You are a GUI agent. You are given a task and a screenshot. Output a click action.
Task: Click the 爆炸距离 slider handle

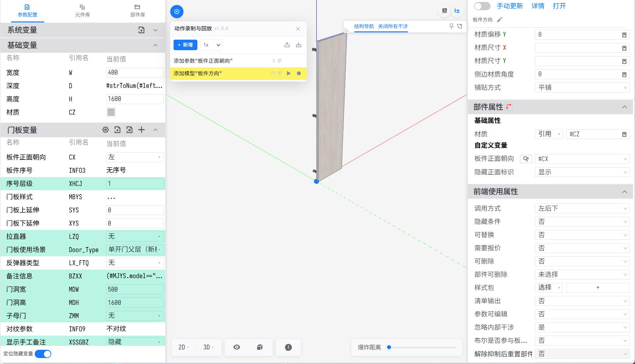[389, 347]
